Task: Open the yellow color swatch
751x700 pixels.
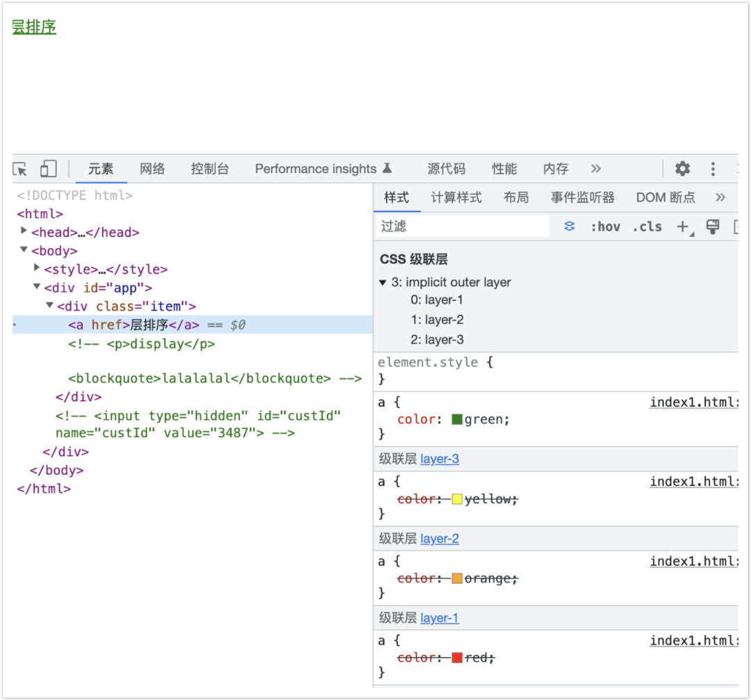Action: click(457, 499)
